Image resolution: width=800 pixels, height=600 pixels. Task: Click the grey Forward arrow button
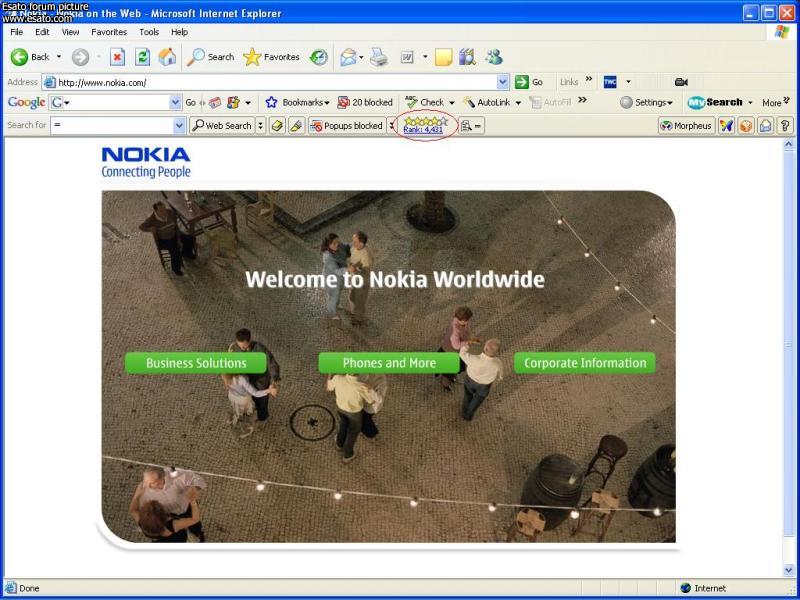(x=80, y=57)
